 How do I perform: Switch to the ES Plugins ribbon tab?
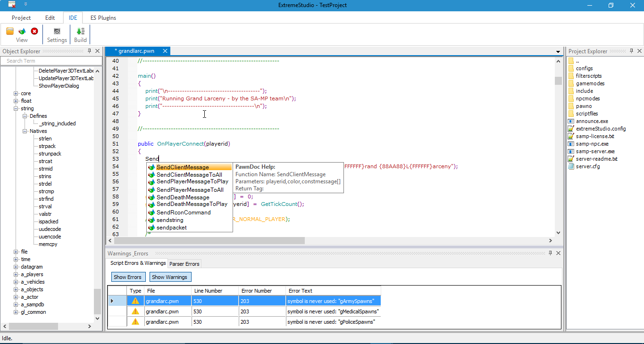pos(103,18)
